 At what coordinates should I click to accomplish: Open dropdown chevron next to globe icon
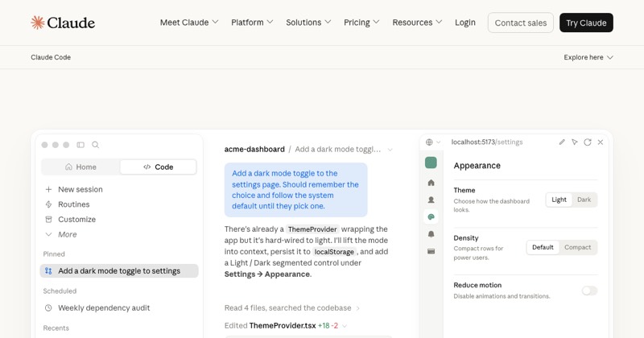click(x=438, y=142)
